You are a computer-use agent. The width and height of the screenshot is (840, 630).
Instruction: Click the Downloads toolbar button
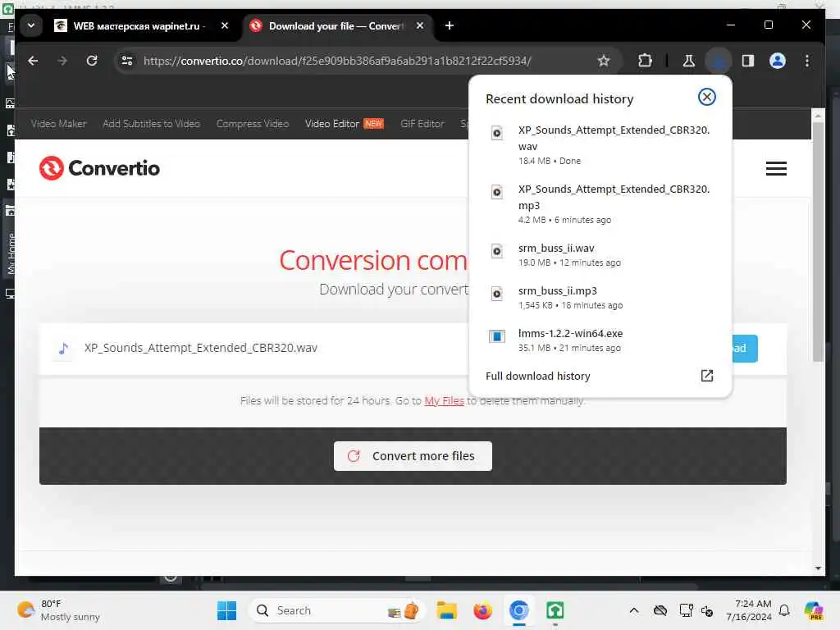(x=719, y=61)
